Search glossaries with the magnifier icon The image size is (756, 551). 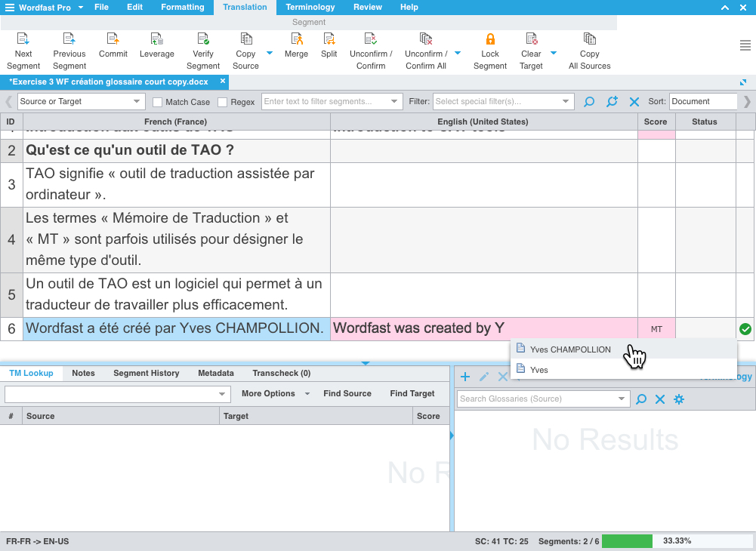[x=640, y=399]
